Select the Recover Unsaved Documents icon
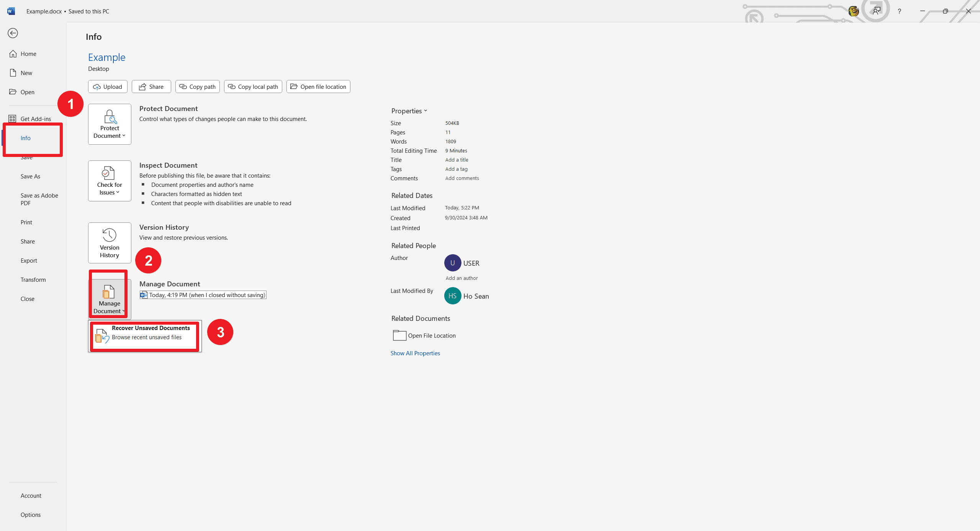 click(101, 333)
